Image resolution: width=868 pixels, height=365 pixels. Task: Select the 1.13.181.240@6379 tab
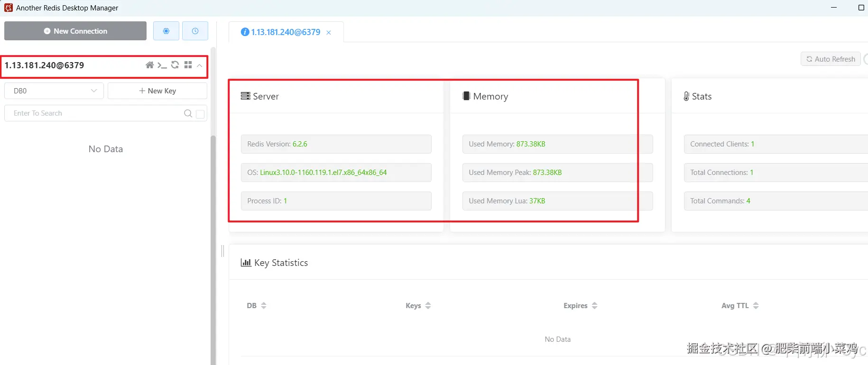286,32
